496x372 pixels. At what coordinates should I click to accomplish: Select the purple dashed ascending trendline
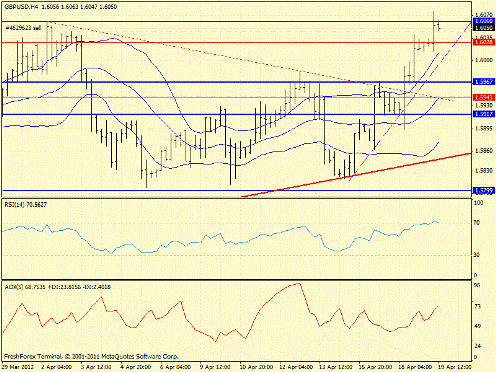(410, 100)
